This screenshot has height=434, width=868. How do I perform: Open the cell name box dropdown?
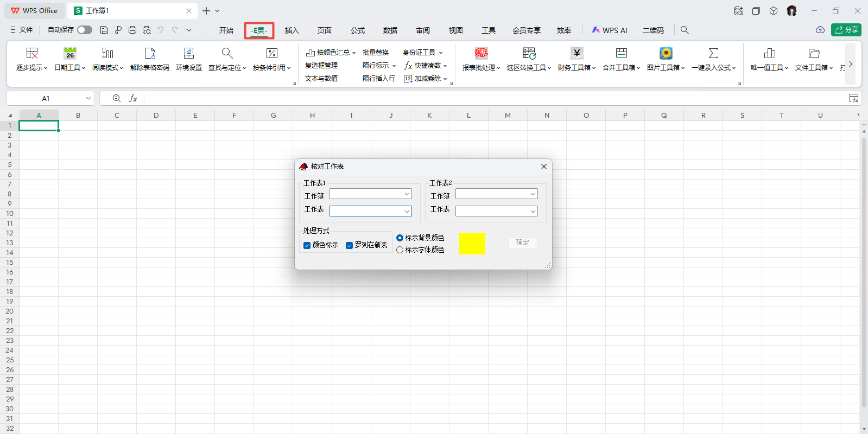(x=88, y=98)
